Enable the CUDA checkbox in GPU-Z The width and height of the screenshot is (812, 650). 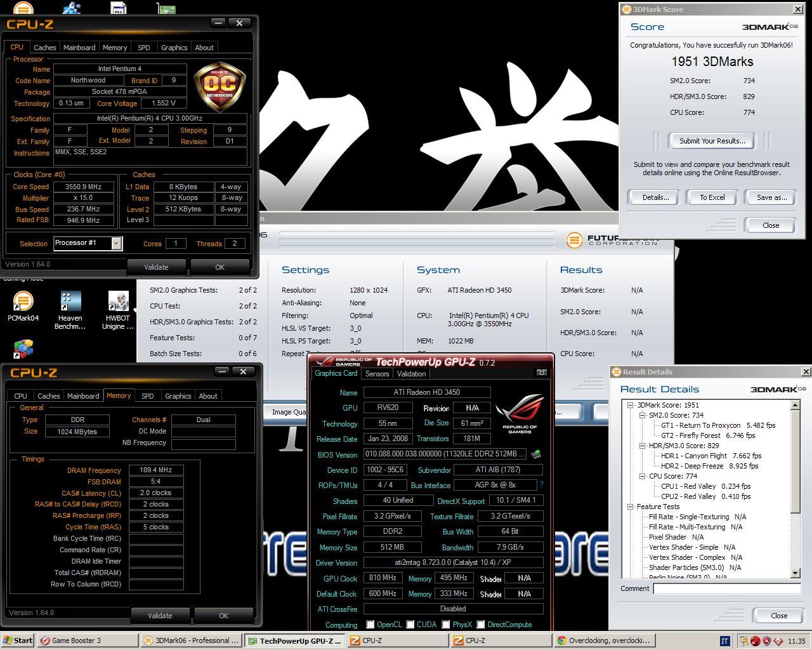(x=410, y=625)
